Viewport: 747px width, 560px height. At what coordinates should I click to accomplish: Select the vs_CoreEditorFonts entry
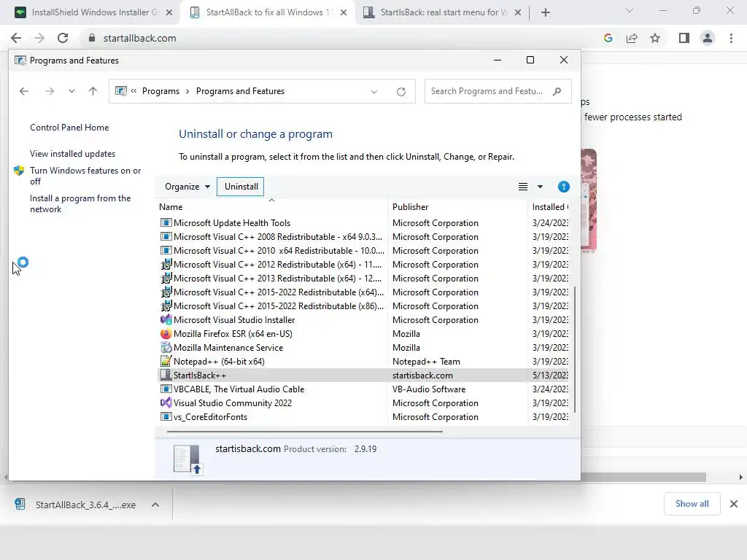(363, 416)
